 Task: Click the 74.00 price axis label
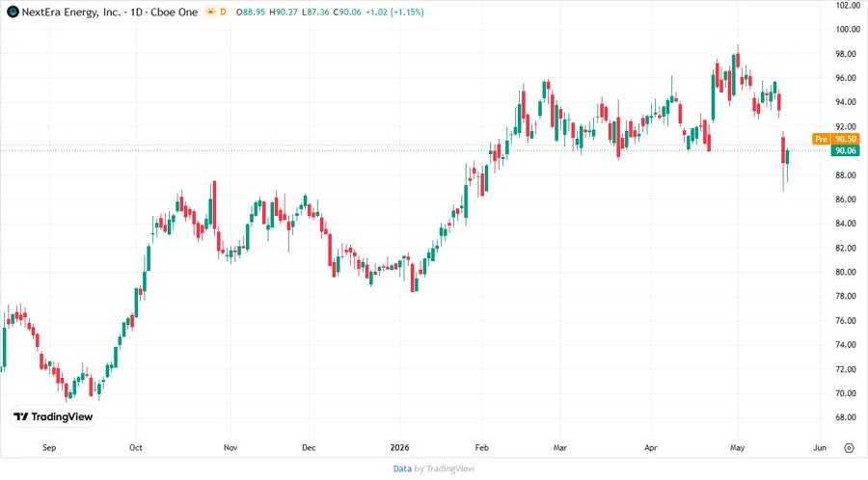tap(845, 344)
